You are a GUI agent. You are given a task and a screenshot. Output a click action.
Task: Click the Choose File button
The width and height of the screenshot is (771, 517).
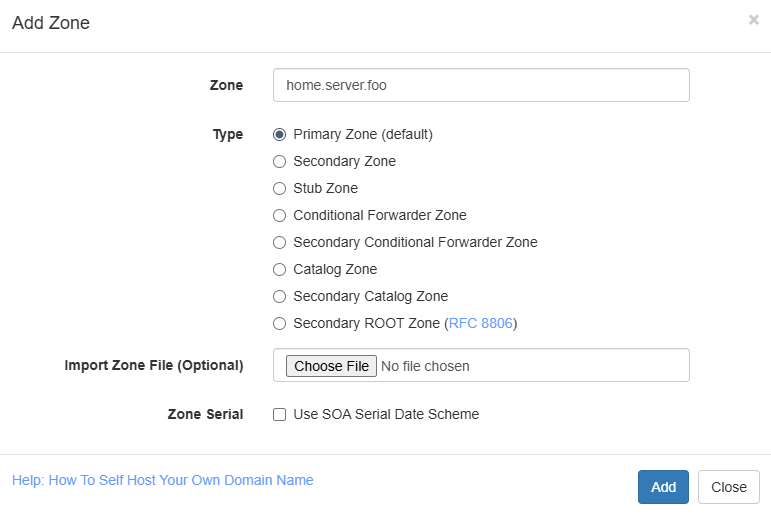(x=331, y=366)
